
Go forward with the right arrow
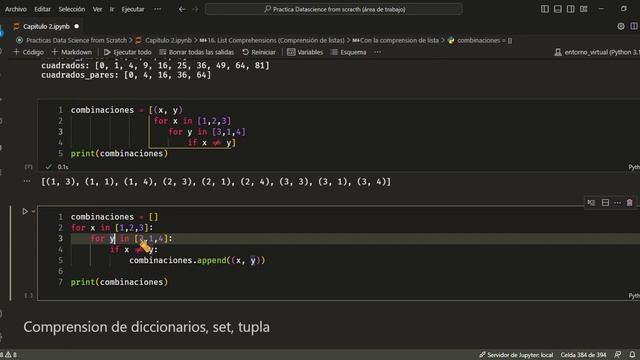click(195, 9)
